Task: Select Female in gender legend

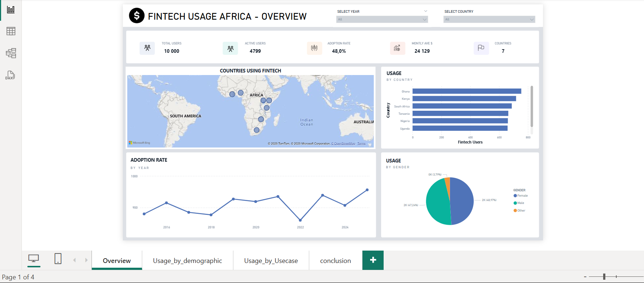Action: [x=520, y=196]
